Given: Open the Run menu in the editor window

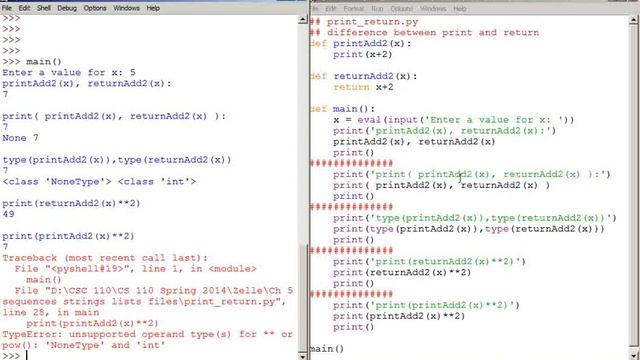Looking at the screenshot, I should (x=377, y=8).
